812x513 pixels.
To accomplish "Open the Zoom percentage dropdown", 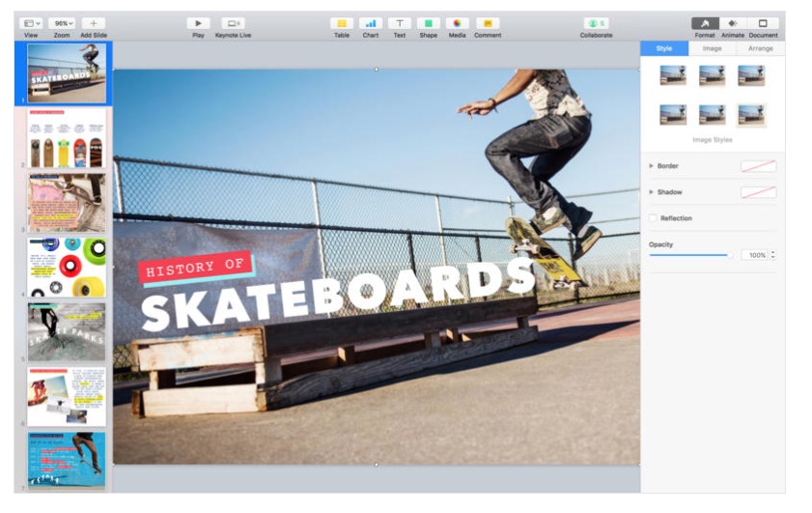I will [x=62, y=23].
